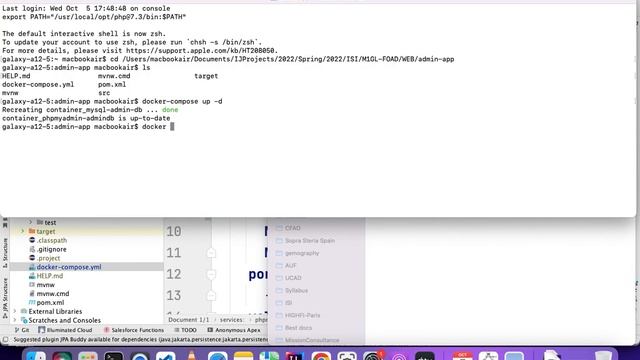Open Calendar from the Dock
Image resolution: width=640 pixels, height=360 pixels.
pos(462,356)
